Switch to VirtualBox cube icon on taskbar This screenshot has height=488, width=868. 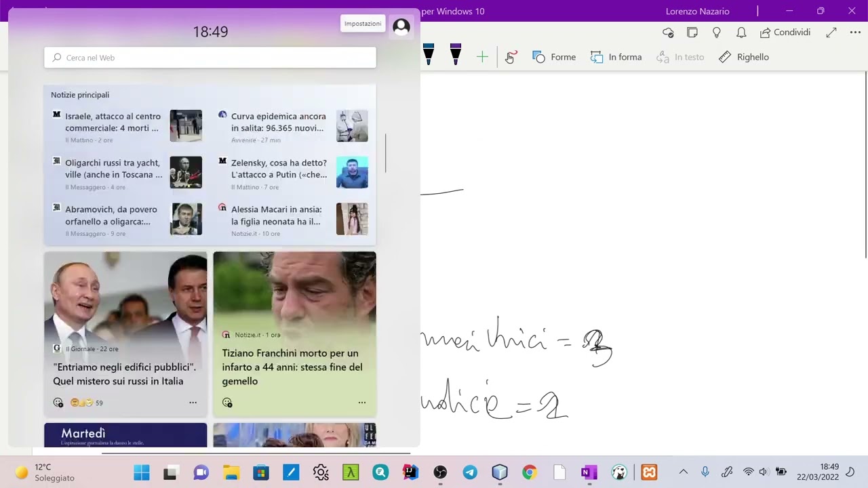(x=500, y=472)
